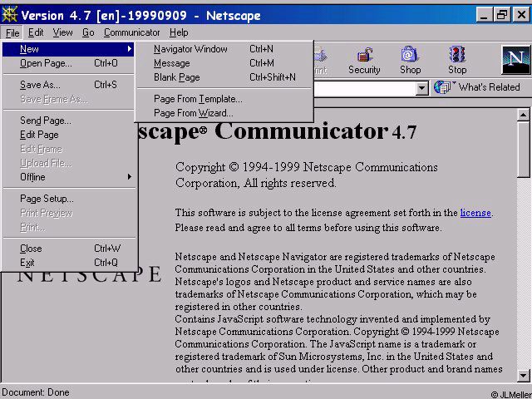Expand the Offline submenu arrow

point(130,177)
